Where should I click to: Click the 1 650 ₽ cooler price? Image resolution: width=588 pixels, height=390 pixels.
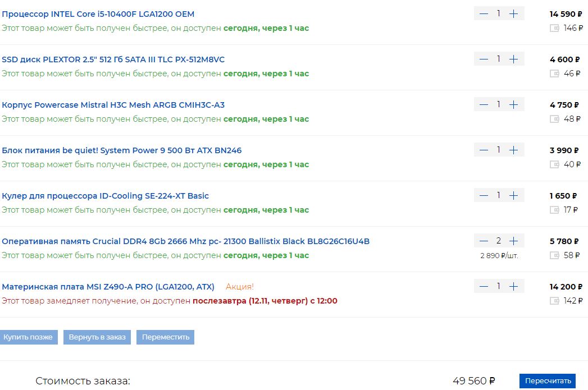563,196
